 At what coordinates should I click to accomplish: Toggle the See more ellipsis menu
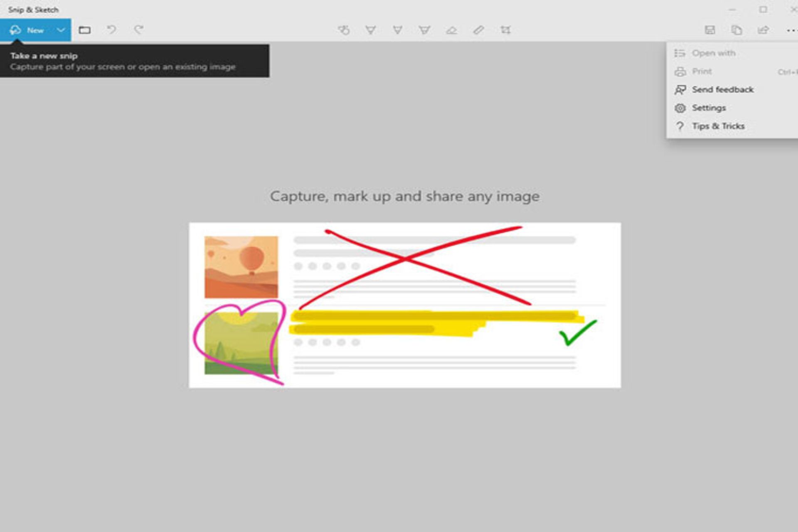pyautogui.click(x=791, y=30)
